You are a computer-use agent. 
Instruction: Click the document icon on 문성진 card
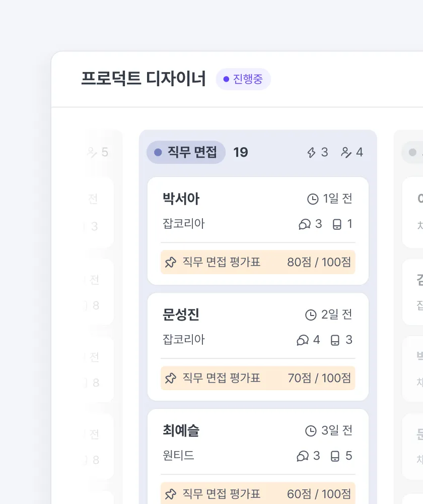[335, 340]
